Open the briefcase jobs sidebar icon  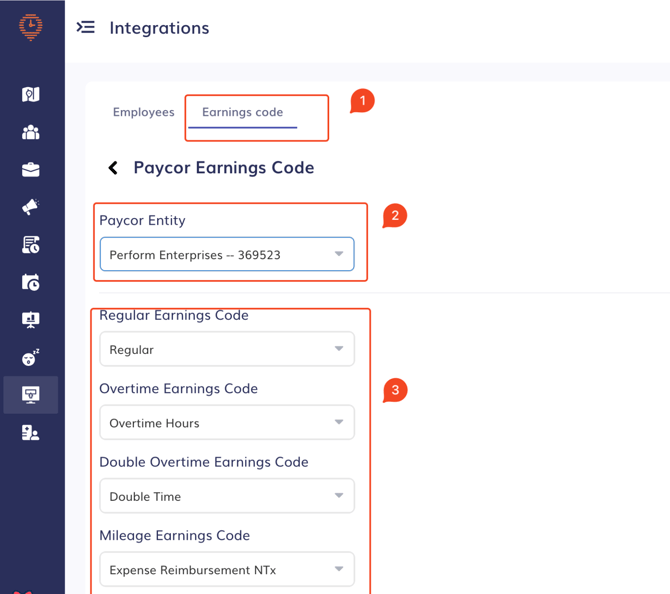pos(31,170)
